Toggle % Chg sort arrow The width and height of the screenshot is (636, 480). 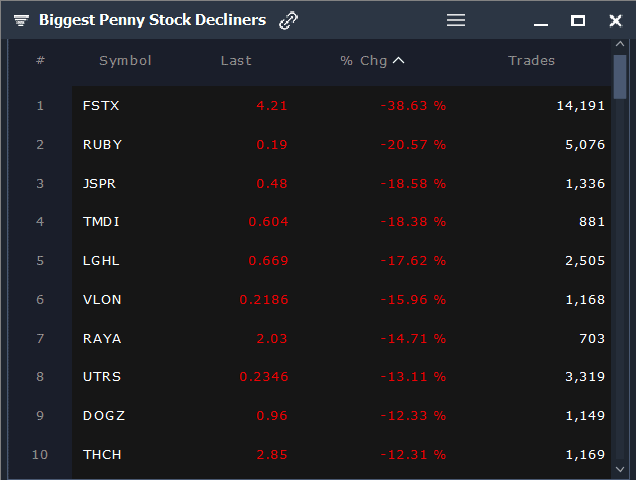pos(399,61)
